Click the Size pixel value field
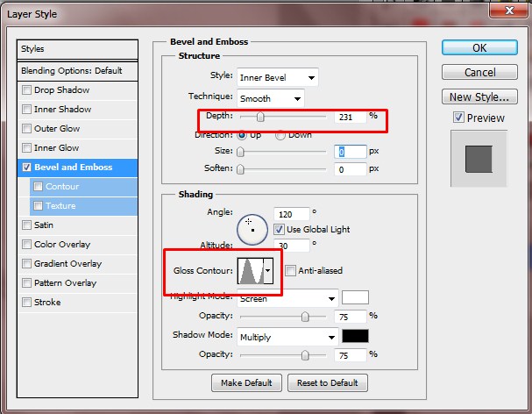The image size is (532, 414). (351, 152)
